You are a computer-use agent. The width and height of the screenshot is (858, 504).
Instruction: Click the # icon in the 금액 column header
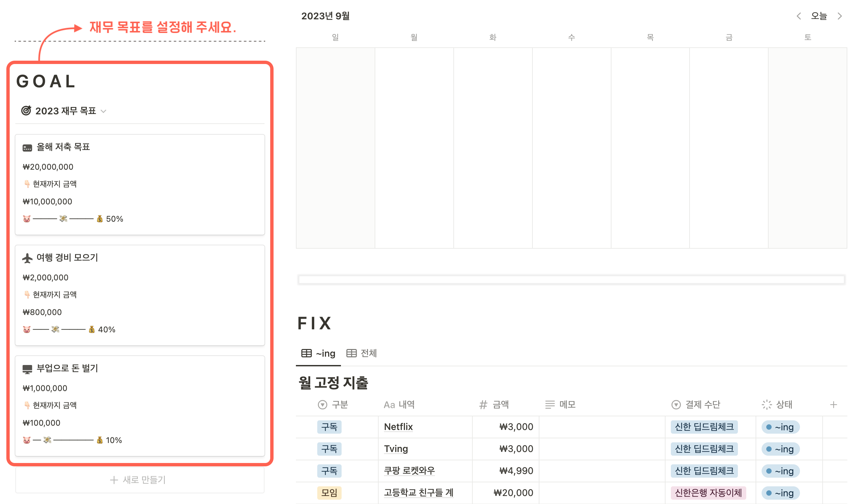pos(482,405)
